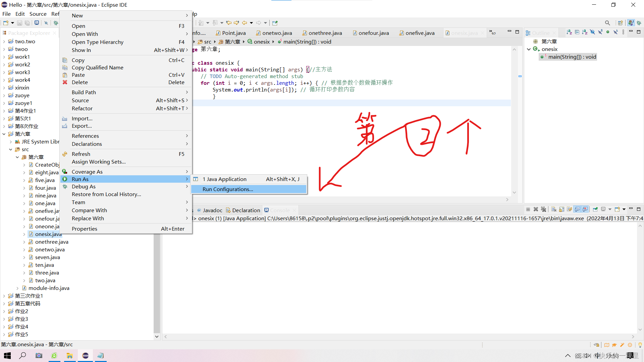Click the Open Terminal toolbar icon

point(37,23)
